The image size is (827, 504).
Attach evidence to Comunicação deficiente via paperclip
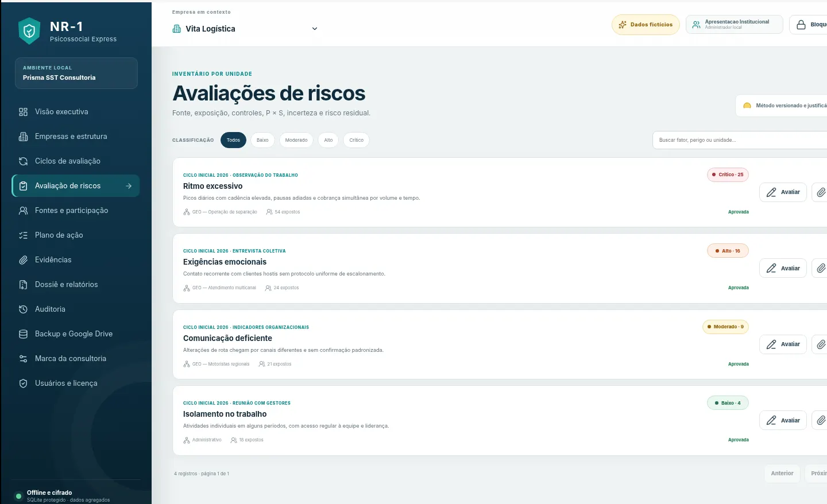(x=821, y=344)
